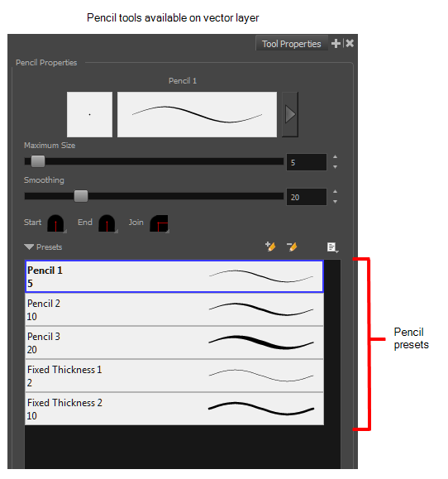Viewport: 448px width, 479px height.
Task: Switch to the Tool Properties tab
Action: coord(292,44)
